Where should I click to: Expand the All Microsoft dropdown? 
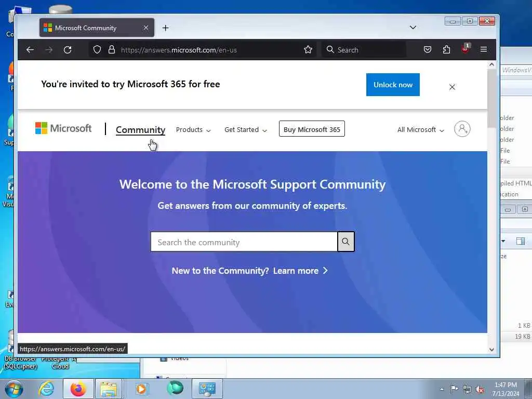(421, 129)
